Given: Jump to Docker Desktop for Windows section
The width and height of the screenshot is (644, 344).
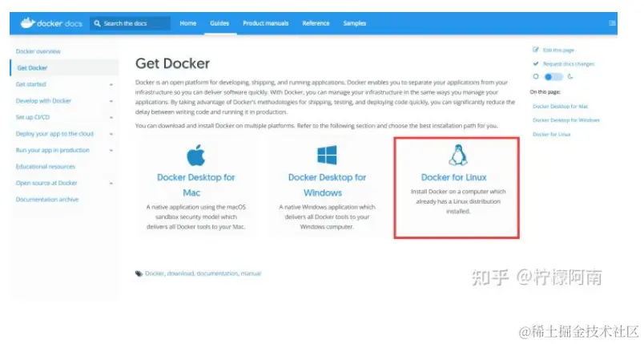Looking at the screenshot, I should pos(566,120).
